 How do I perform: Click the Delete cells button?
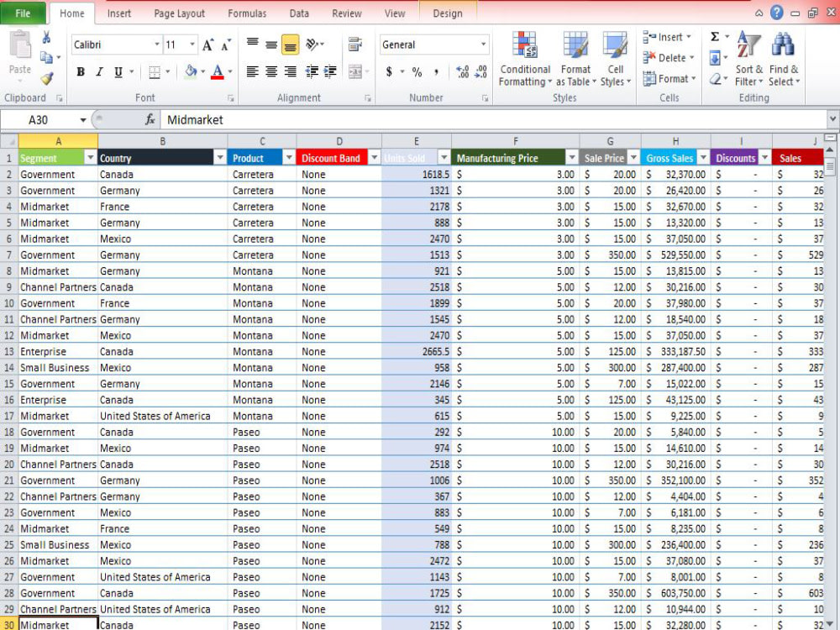(x=663, y=58)
